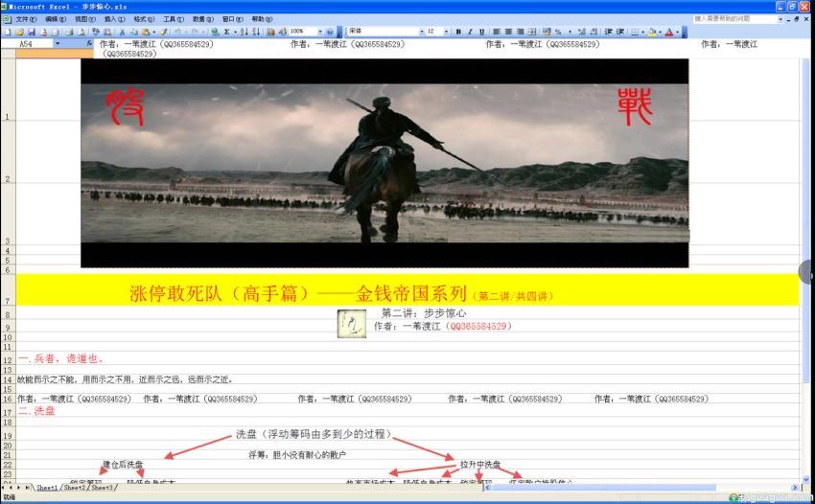Toggle Italic formatting
Screen dimensions: 815x504
[470, 32]
